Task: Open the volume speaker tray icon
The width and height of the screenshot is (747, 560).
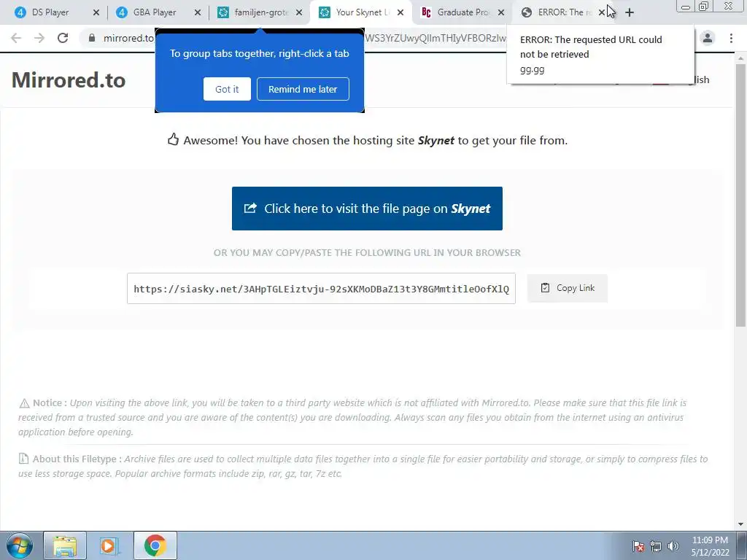Action: (673, 546)
